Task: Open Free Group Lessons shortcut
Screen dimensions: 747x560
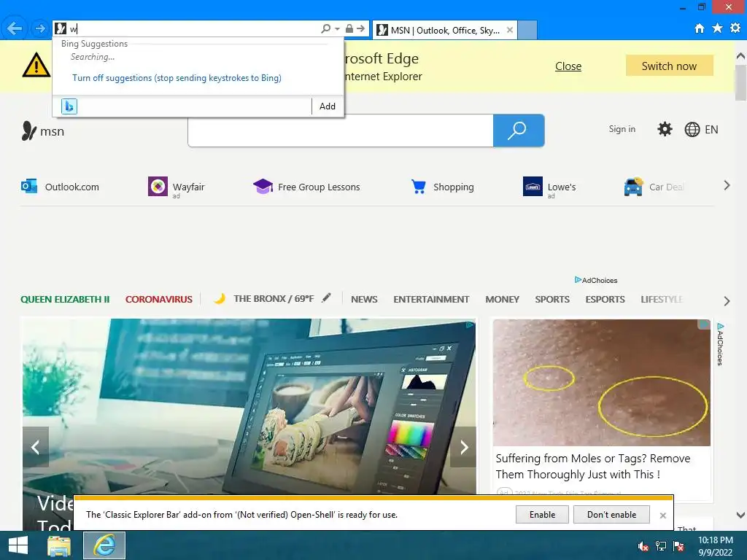Action: pyautogui.click(x=306, y=187)
